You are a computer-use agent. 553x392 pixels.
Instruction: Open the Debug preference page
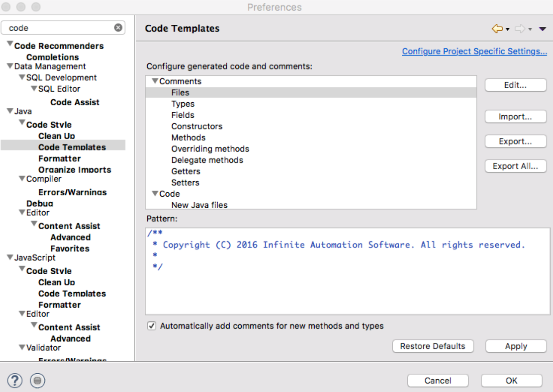40,203
